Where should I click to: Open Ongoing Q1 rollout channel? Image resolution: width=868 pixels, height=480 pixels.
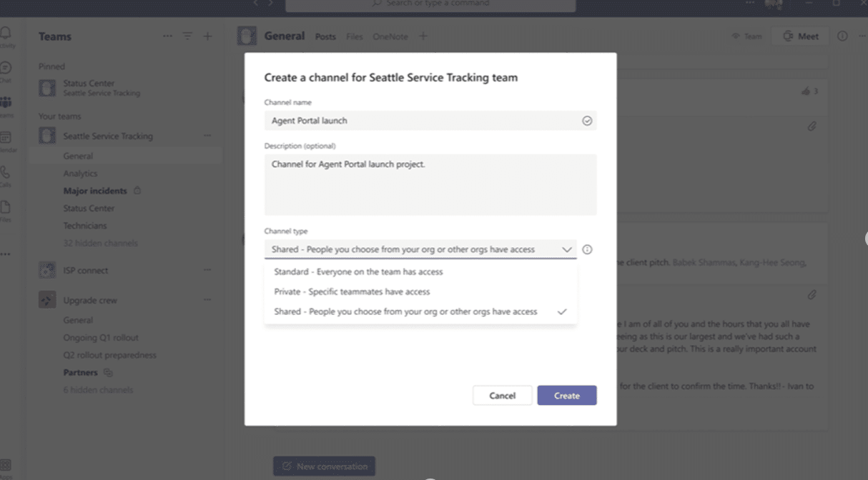click(101, 337)
